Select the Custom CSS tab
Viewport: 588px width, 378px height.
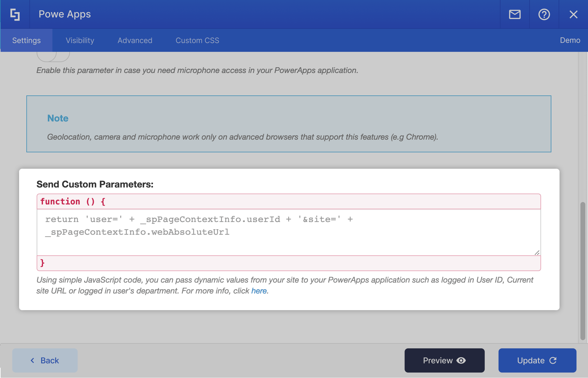tap(197, 40)
